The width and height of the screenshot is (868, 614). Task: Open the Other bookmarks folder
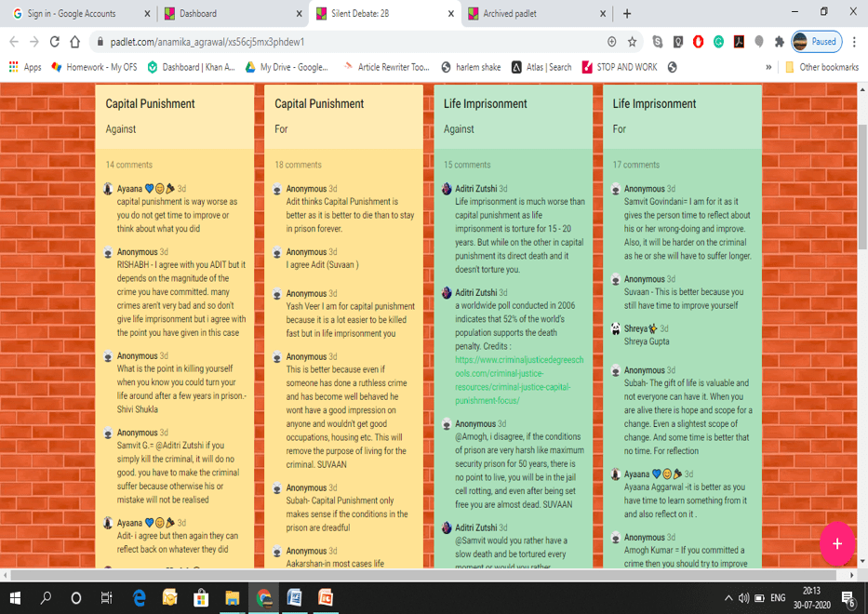[x=821, y=67]
